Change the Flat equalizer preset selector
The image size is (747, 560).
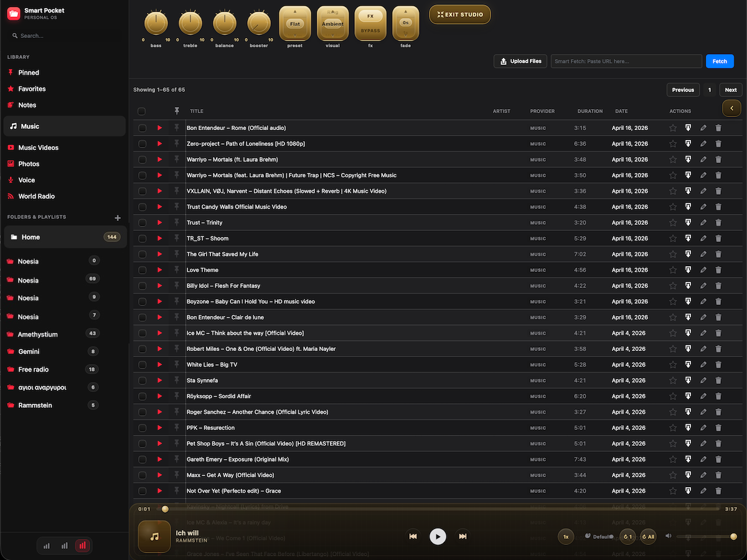(295, 24)
